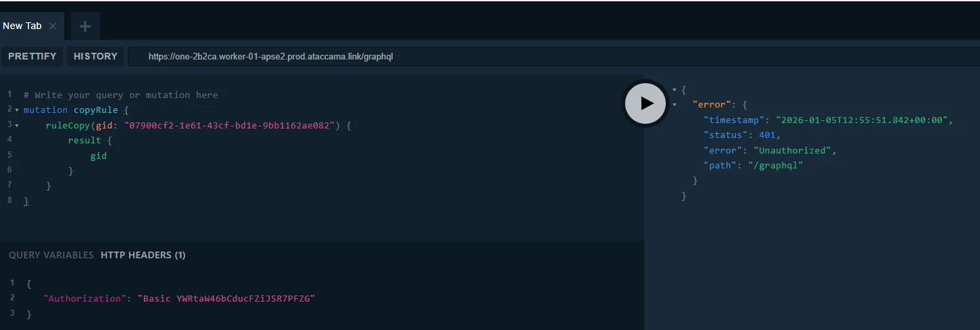The width and height of the screenshot is (980, 330).
Task: Collapse the ruleCopy block on line 3
Action: (x=17, y=125)
